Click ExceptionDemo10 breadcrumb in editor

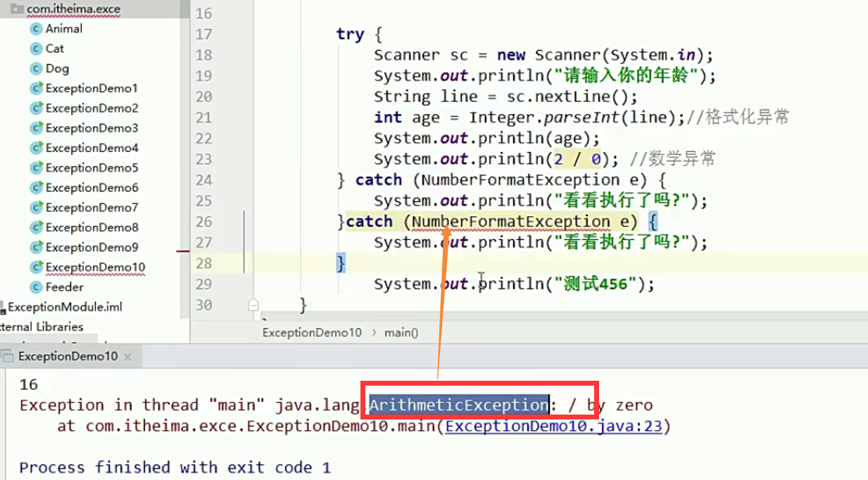click(x=312, y=332)
